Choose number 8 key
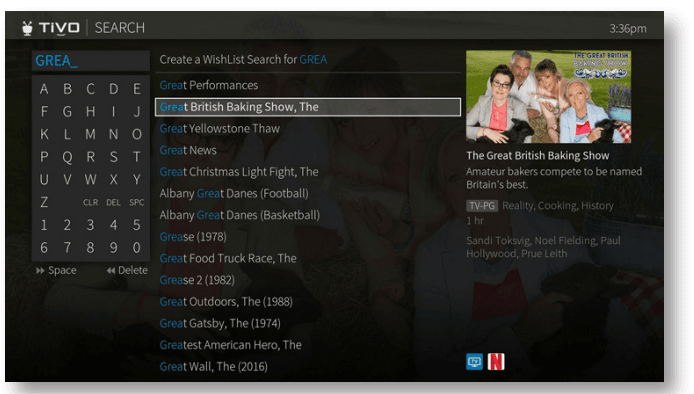Viewport: 694px width, 394px height. pyautogui.click(x=90, y=247)
